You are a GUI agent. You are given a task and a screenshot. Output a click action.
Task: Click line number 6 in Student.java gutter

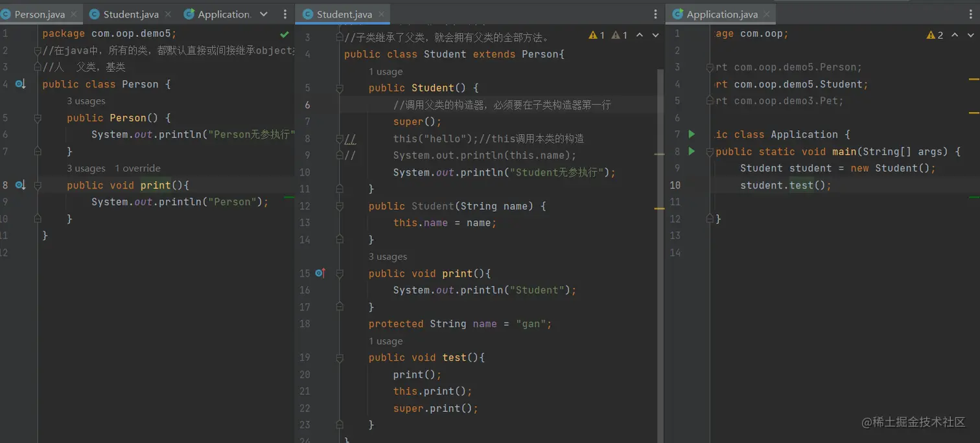(307, 105)
